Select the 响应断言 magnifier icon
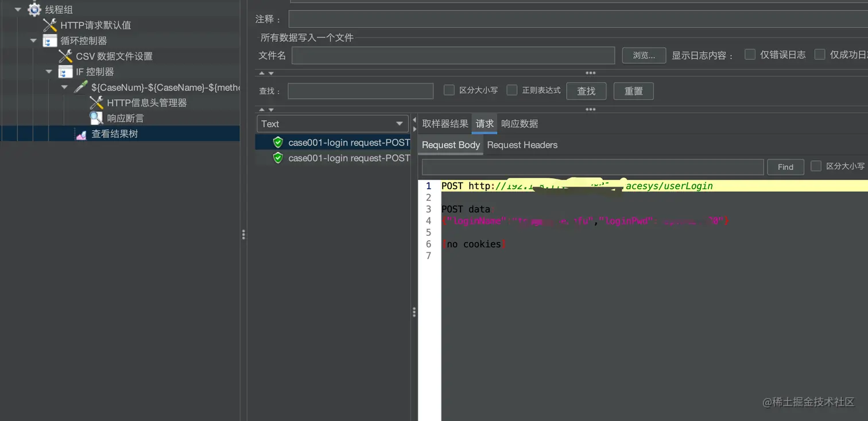The image size is (868, 421). point(96,118)
